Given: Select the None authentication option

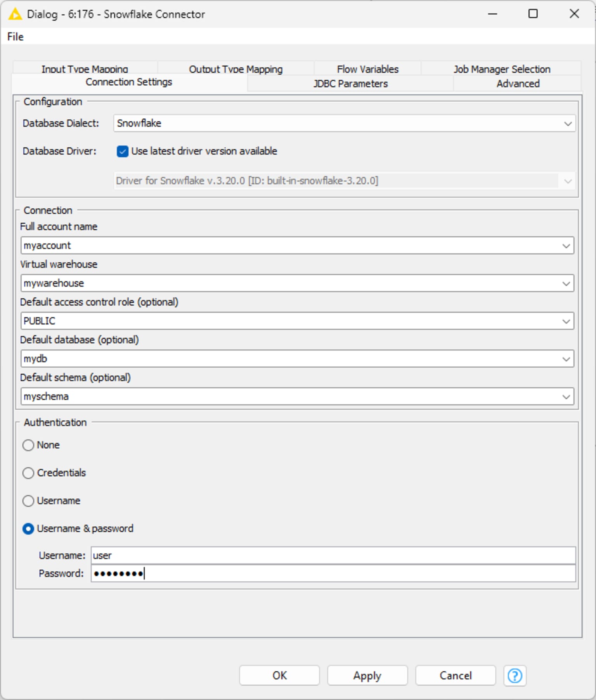Looking at the screenshot, I should [28, 445].
